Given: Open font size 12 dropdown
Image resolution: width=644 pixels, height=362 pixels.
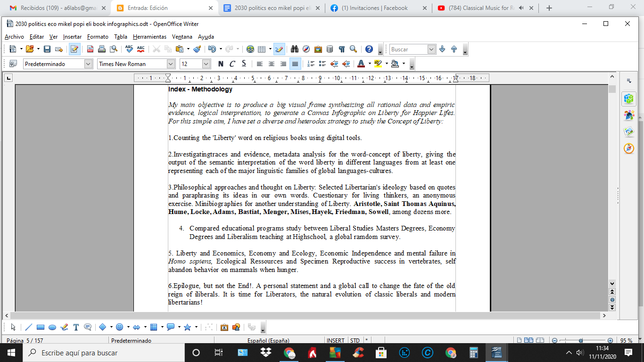Looking at the screenshot, I should 206,64.
